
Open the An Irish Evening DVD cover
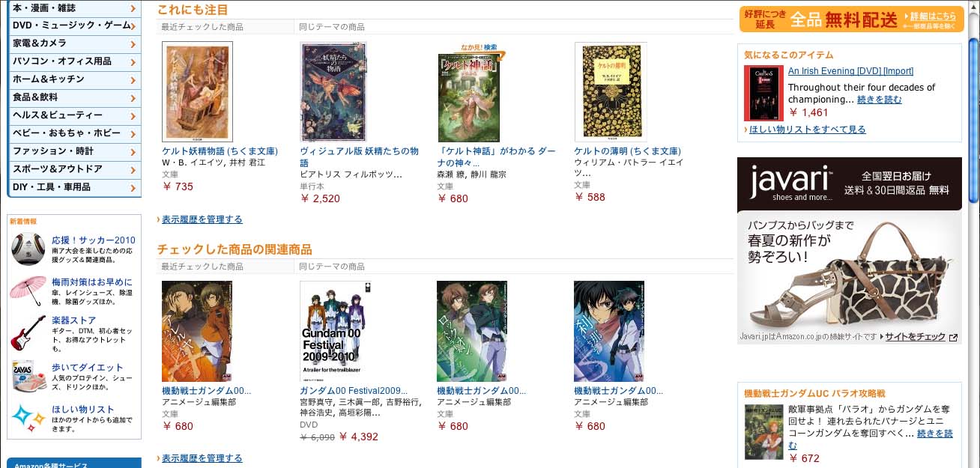(x=763, y=93)
